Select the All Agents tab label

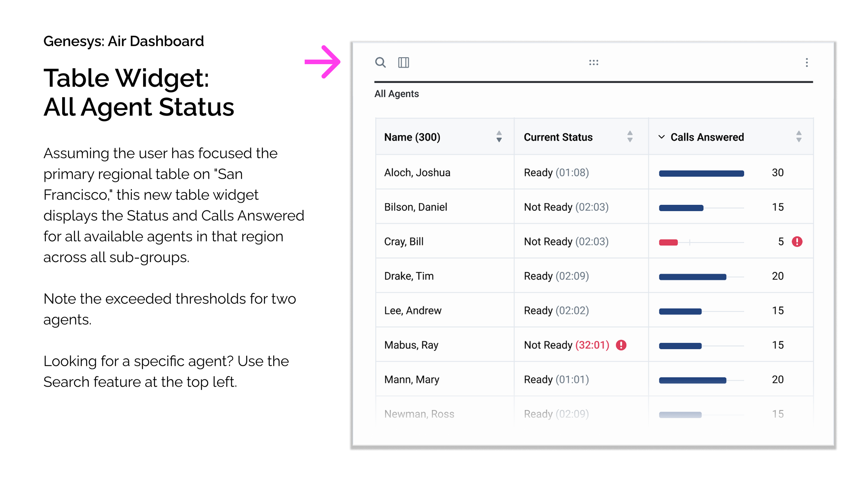(x=396, y=94)
